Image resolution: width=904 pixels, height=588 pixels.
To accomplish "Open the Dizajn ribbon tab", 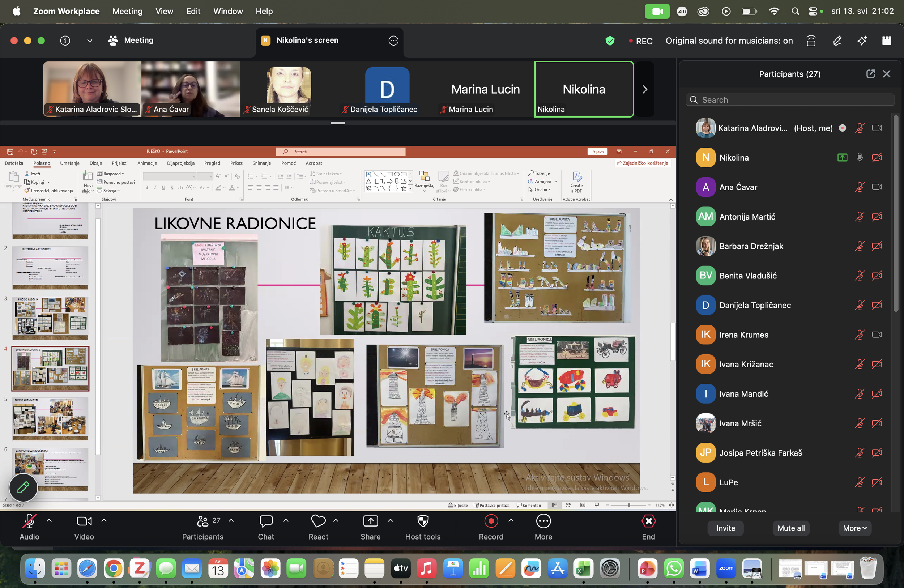I will click(96, 163).
